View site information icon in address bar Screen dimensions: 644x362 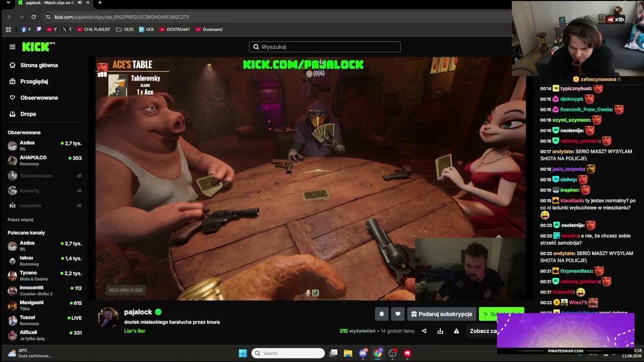(48, 17)
